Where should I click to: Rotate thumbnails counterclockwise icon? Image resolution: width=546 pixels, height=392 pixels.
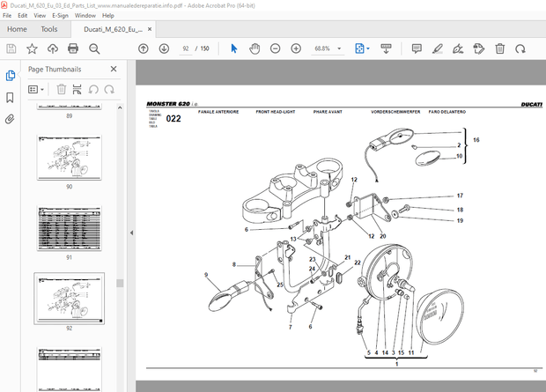[93, 90]
